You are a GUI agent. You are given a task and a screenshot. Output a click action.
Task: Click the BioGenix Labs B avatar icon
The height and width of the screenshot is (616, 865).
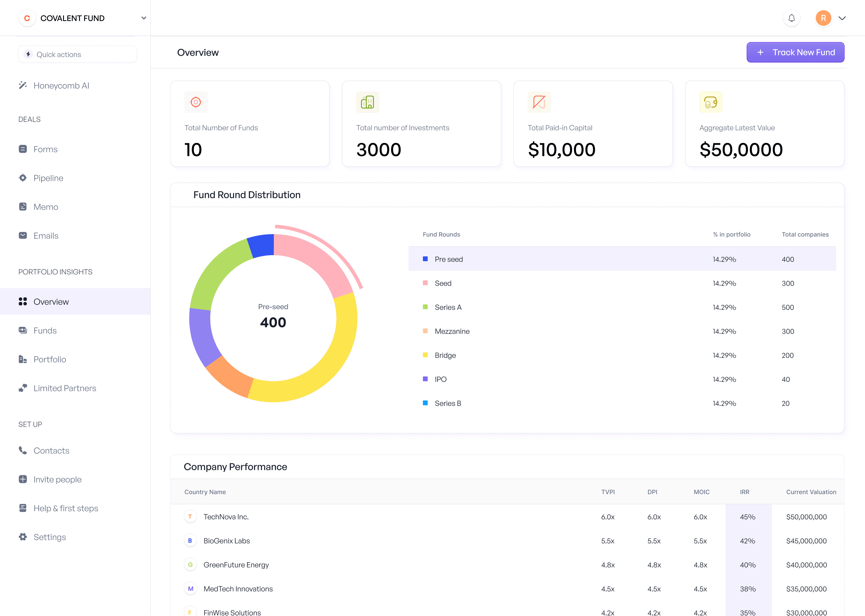pyautogui.click(x=190, y=541)
